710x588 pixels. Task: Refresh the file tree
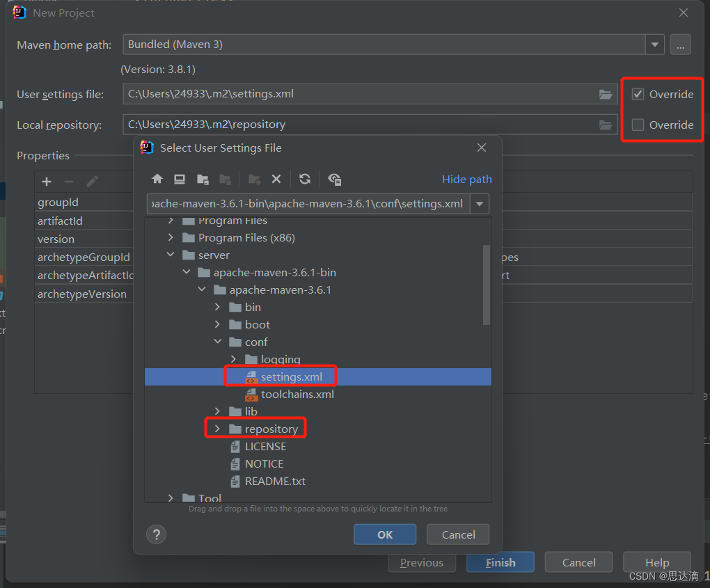pos(305,179)
